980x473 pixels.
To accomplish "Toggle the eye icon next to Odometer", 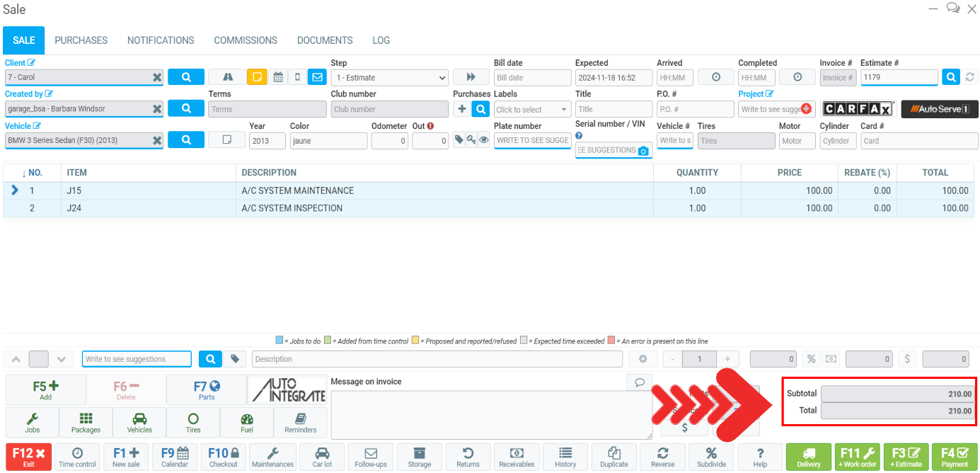I will pyautogui.click(x=484, y=140).
